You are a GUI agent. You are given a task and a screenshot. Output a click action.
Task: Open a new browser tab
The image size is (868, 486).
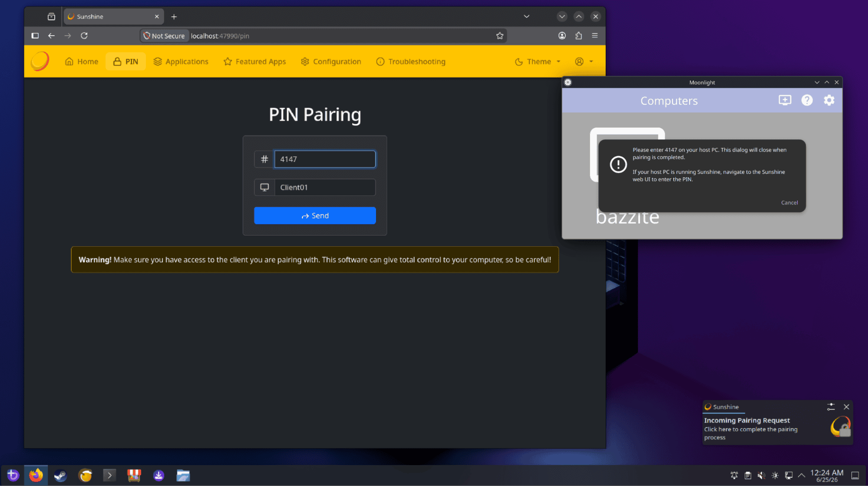(x=174, y=17)
